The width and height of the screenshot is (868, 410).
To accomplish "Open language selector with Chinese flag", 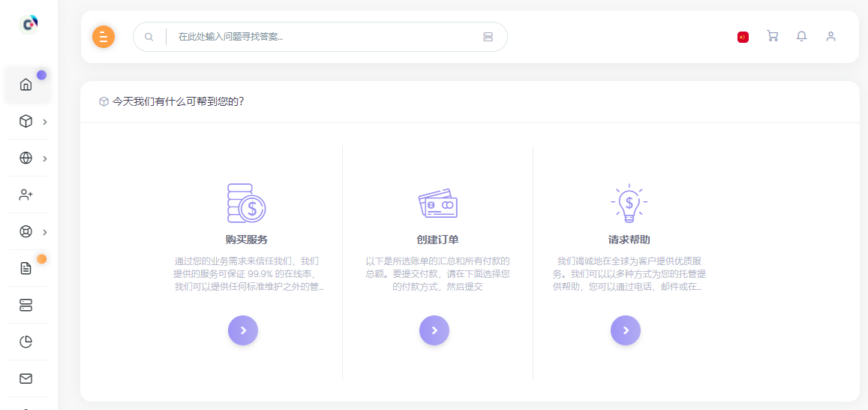I will [743, 37].
